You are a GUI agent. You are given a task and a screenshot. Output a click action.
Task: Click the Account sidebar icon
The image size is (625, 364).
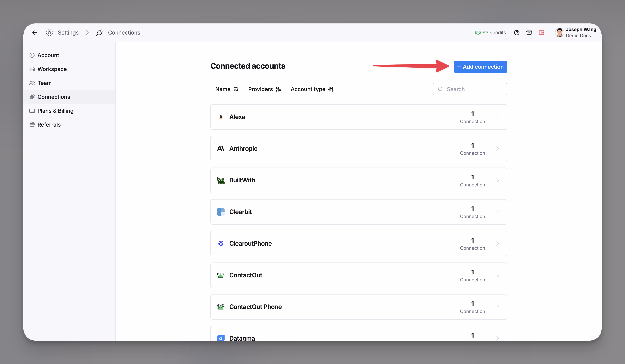(32, 55)
